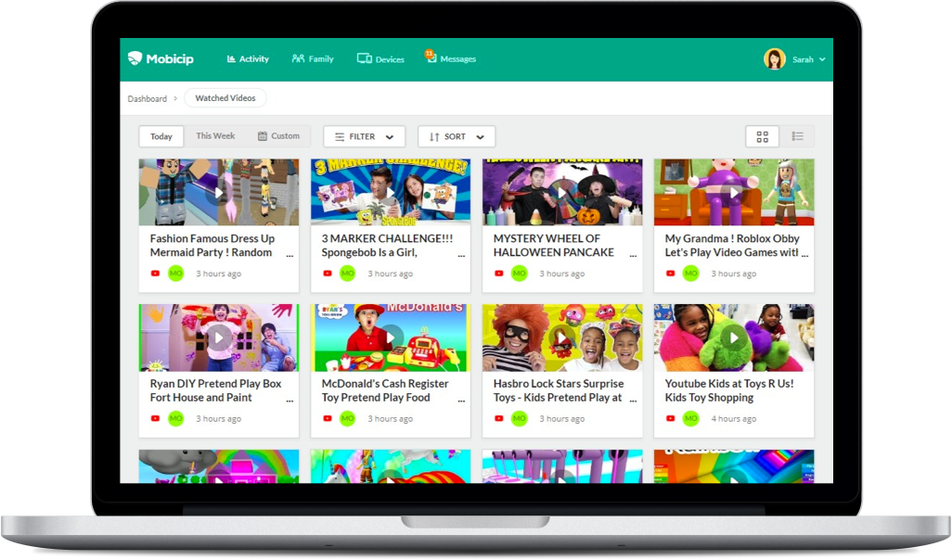Open title 'Youtube Kids at Toys R Us!'
Image resolution: width=952 pixels, height=560 pixels.
pyautogui.click(x=729, y=390)
